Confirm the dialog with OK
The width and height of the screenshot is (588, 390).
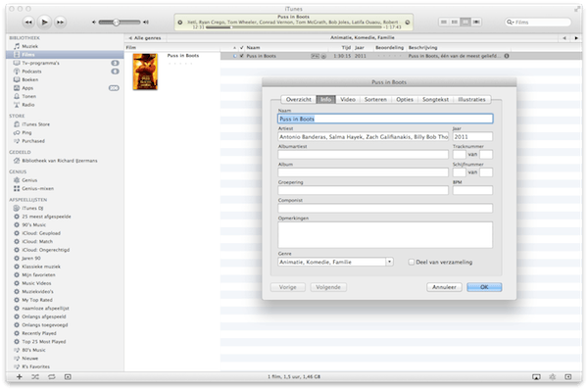point(484,287)
